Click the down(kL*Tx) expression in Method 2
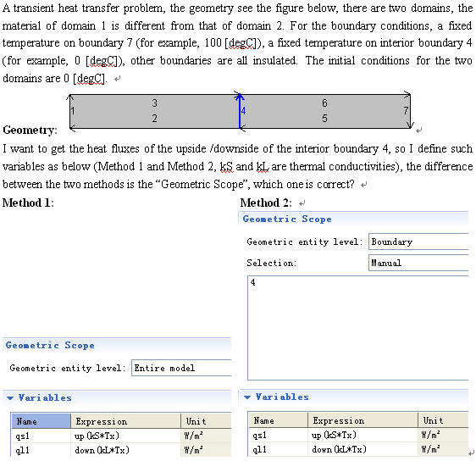This screenshot has width=476, height=461. click(339, 449)
